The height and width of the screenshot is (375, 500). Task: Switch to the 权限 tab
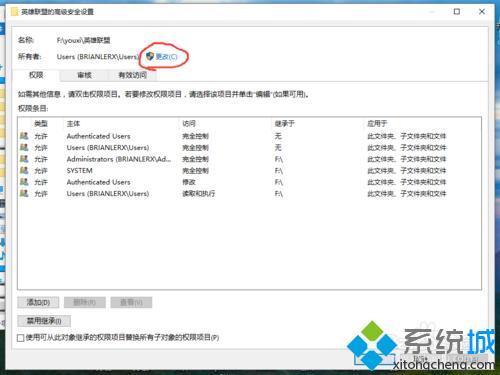(x=36, y=75)
